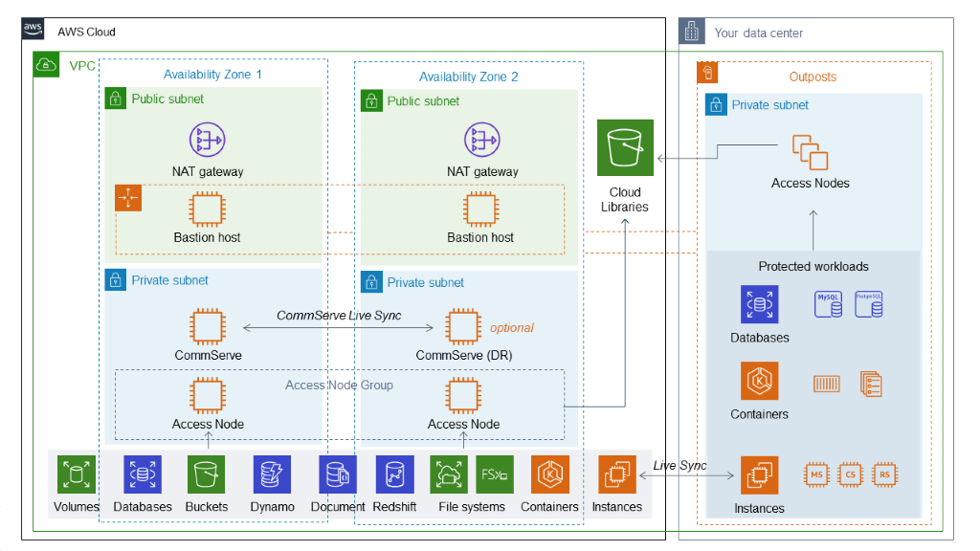Select the CommServe (DR) icon

pyautogui.click(x=462, y=327)
